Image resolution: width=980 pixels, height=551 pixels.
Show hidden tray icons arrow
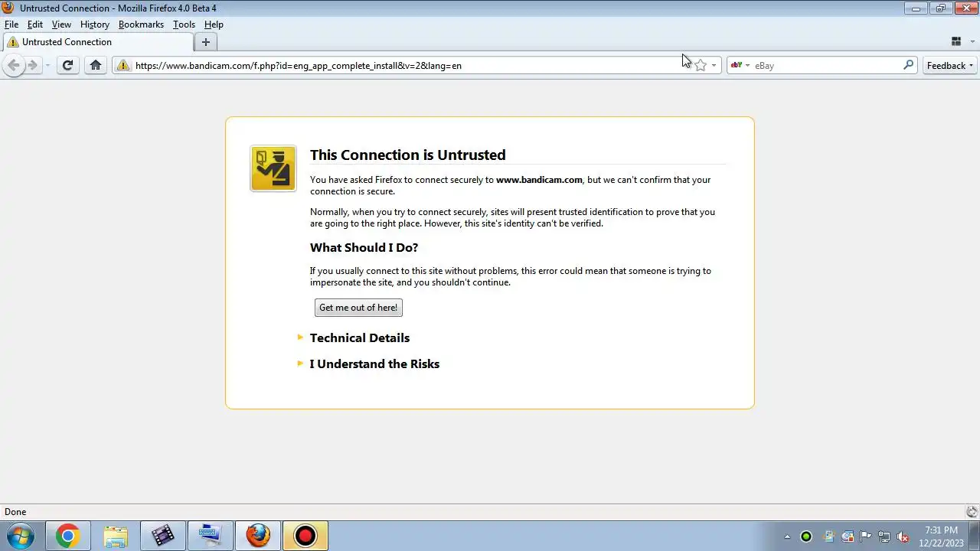[786, 536]
